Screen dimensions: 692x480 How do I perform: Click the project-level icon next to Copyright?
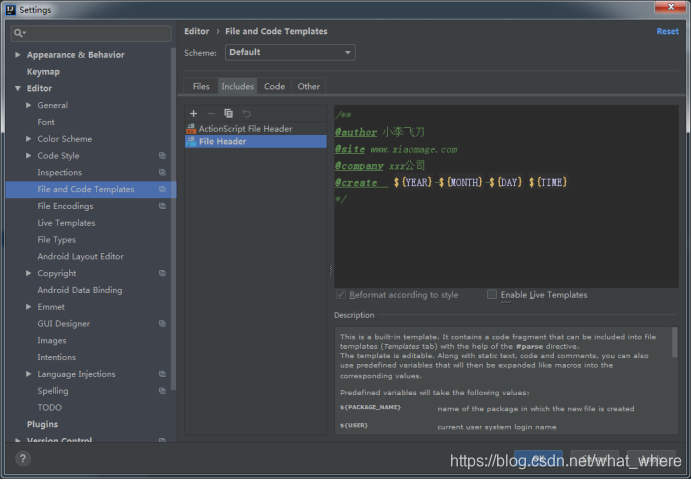162,273
